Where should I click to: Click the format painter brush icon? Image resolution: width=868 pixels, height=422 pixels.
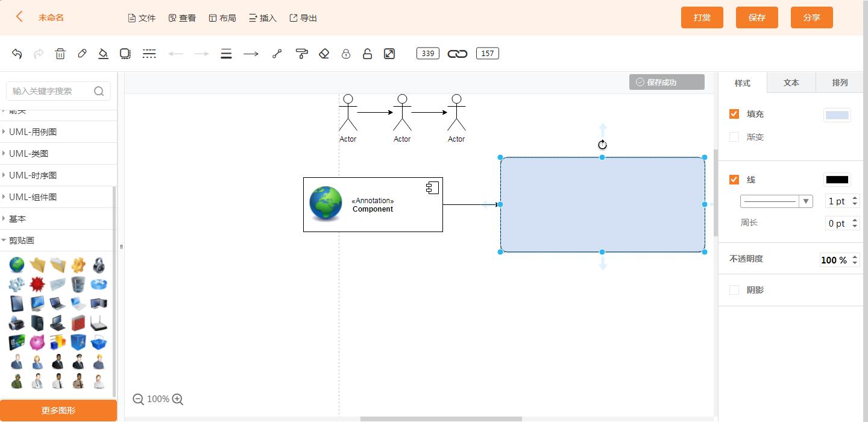[x=301, y=54]
